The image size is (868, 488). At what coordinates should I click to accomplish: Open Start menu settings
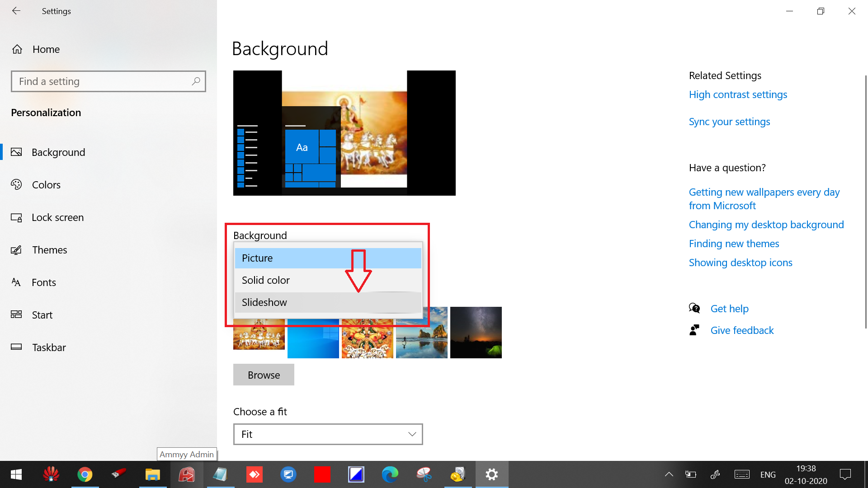click(42, 315)
